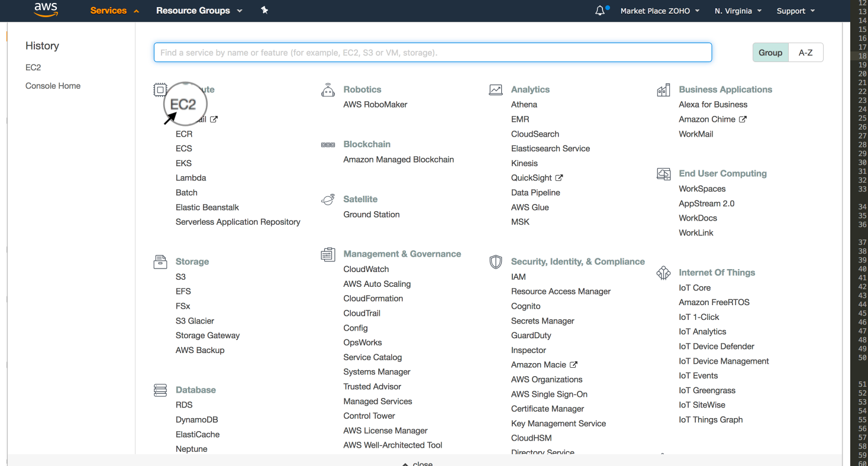Open the Kinesis service
This screenshot has height=466, width=868.
pos(524,163)
